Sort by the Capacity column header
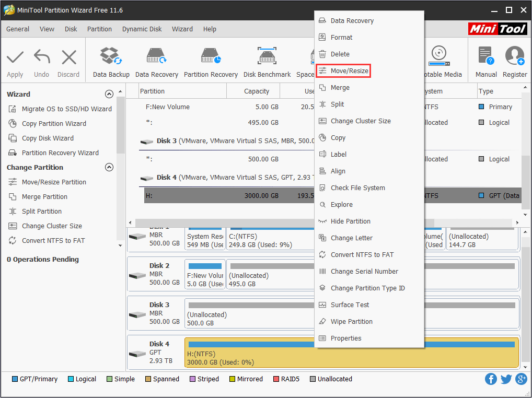 pos(253,91)
